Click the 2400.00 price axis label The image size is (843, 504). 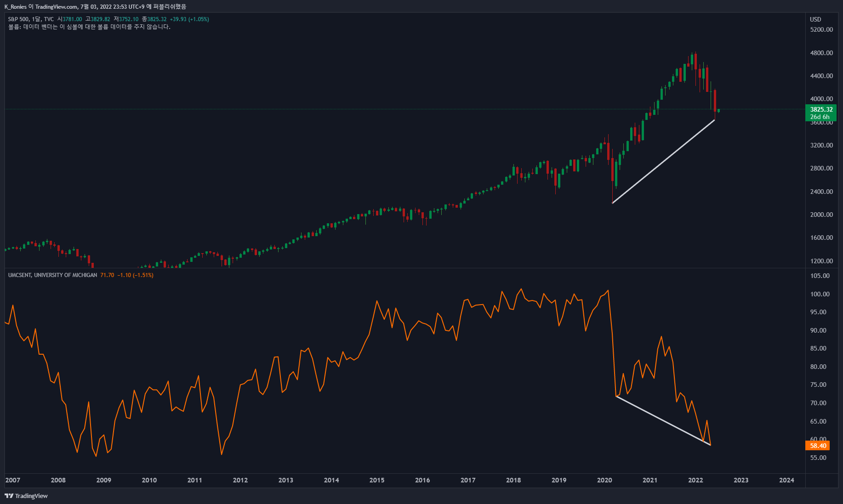pyautogui.click(x=821, y=192)
